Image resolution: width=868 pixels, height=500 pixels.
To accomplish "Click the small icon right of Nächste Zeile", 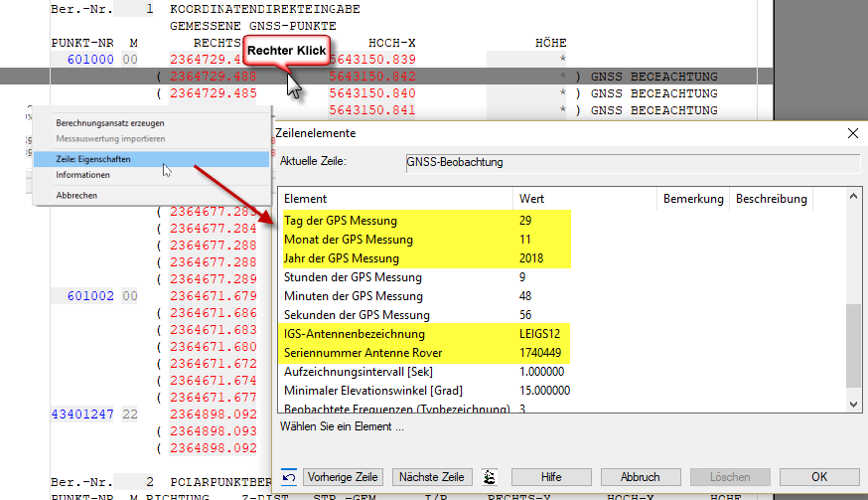I will 489,477.
